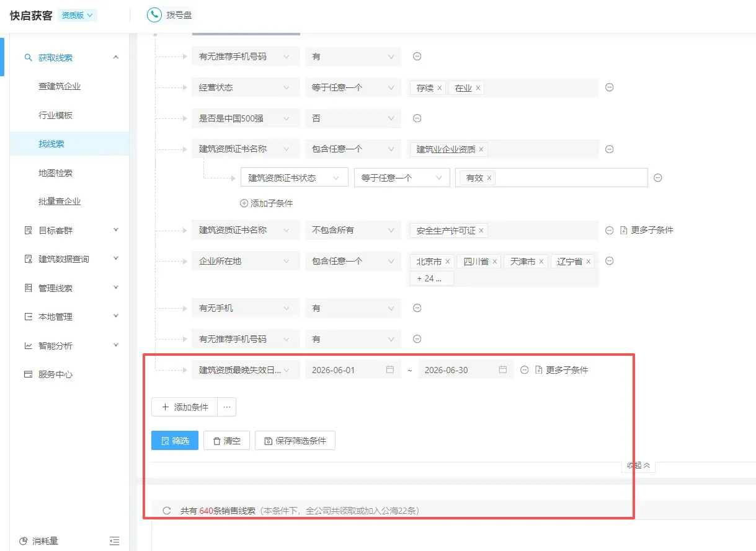This screenshot has height=551, width=756.
Task: Remove the 有无手机 condition row
Action: (417, 308)
